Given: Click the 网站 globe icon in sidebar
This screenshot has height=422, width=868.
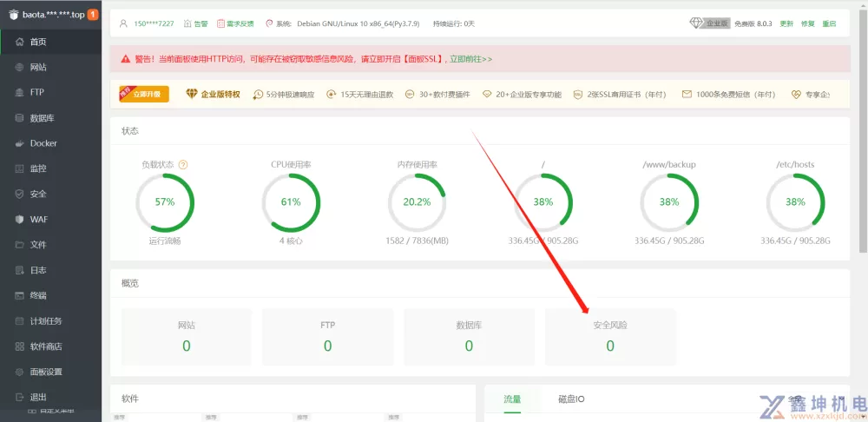Looking at the screenshot, I should (x=19, y=67).
